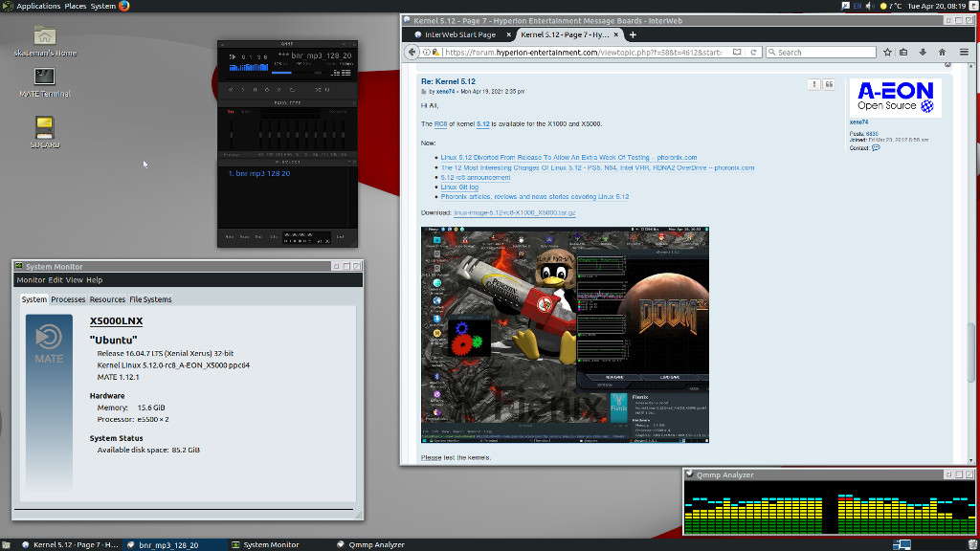The width and height of the screenshot is (980, 551).
Task: Open the top panel System menu
Action: 102,7
